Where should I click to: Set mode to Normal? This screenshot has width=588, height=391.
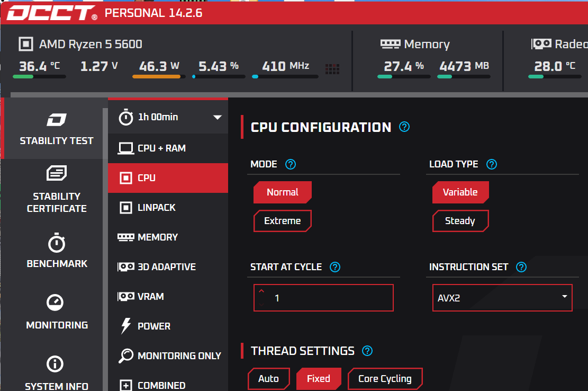(283, 192)
